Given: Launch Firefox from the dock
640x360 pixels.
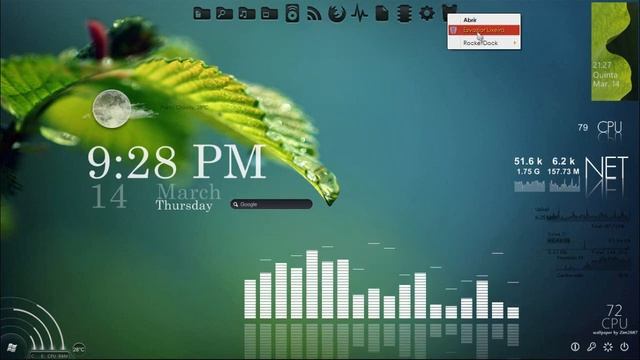Looking at the screenshot, I should tap(337, 13).
